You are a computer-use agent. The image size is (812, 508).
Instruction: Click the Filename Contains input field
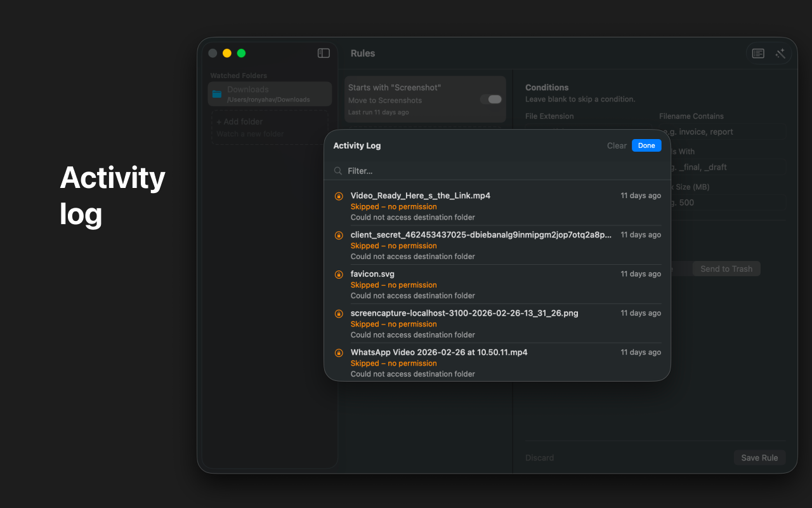(x=723, y=132)
